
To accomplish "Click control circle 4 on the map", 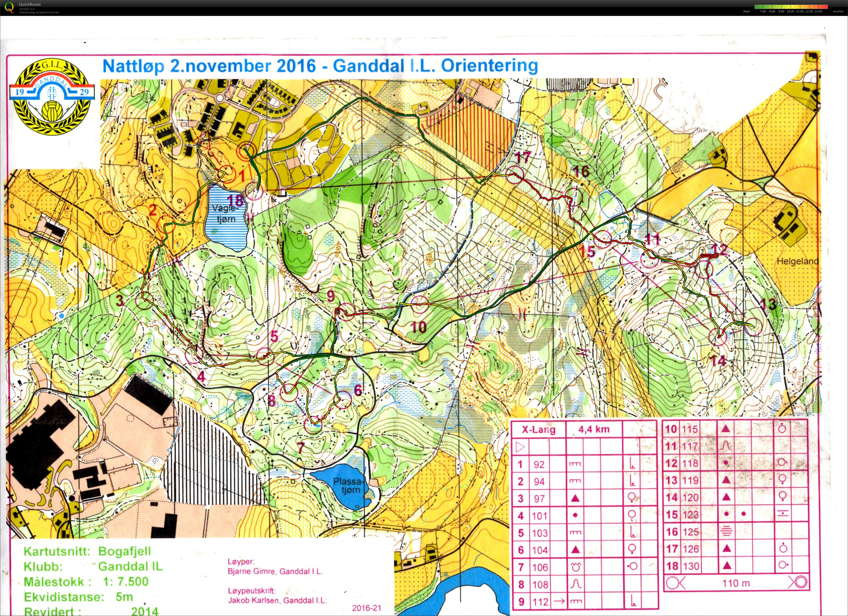I will [x=194, y=355].
